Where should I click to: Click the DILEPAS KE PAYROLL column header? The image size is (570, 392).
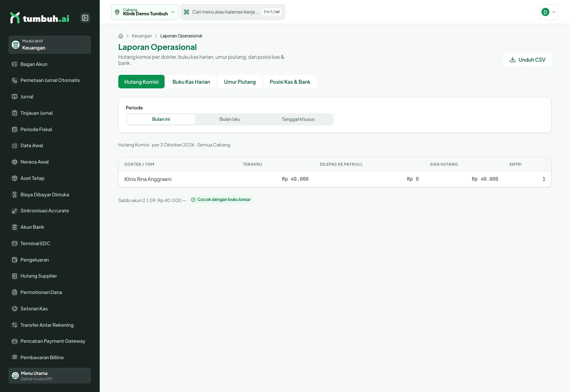tap(341, 164)
